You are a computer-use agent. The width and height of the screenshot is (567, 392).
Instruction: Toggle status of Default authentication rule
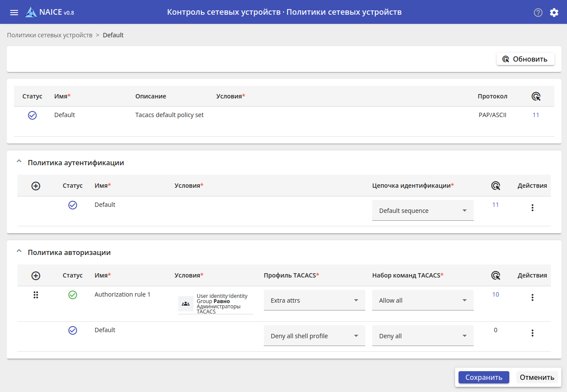tap(72, 205)
